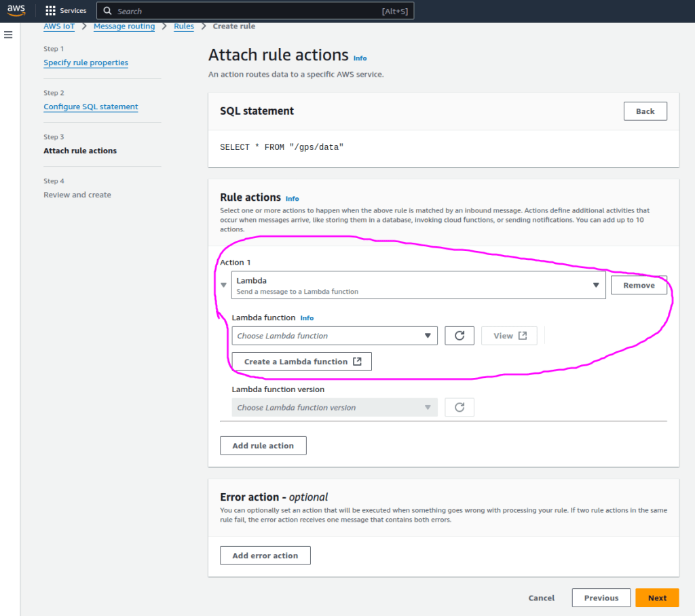Expand the Choose Lambda function dropdown
Screen dimensions: 695x616
pos(335,336)
